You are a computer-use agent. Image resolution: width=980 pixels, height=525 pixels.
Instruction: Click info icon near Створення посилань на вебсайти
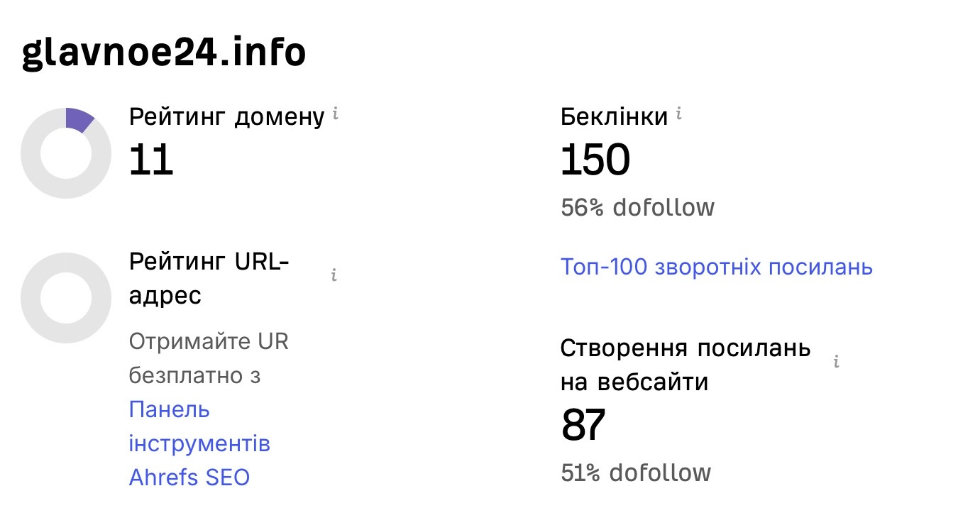click(837, 363)
